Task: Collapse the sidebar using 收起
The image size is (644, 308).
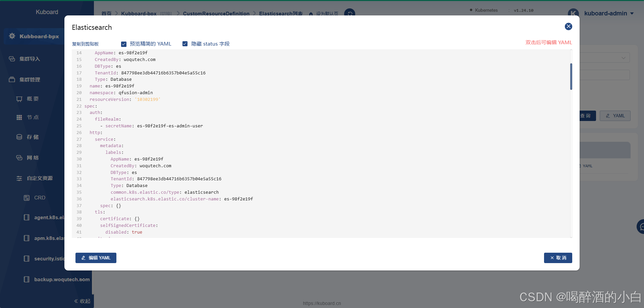Action: [82, 301]
